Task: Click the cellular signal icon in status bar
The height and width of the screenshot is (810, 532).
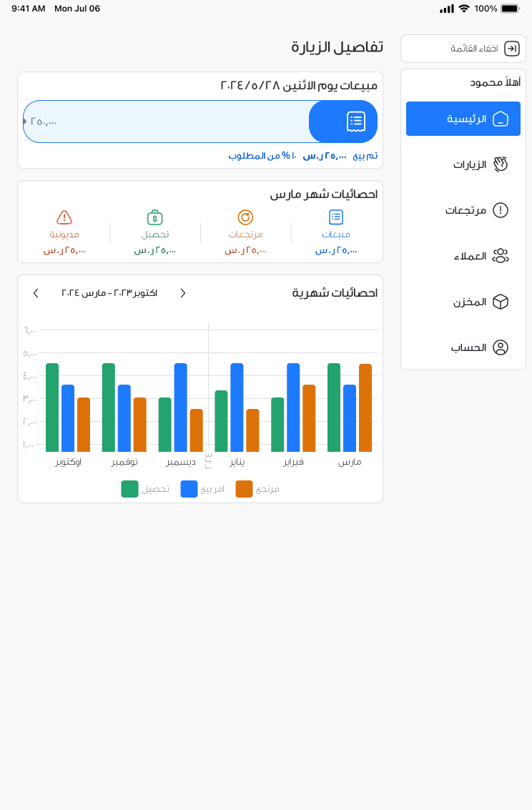Action: pos(447,9)
